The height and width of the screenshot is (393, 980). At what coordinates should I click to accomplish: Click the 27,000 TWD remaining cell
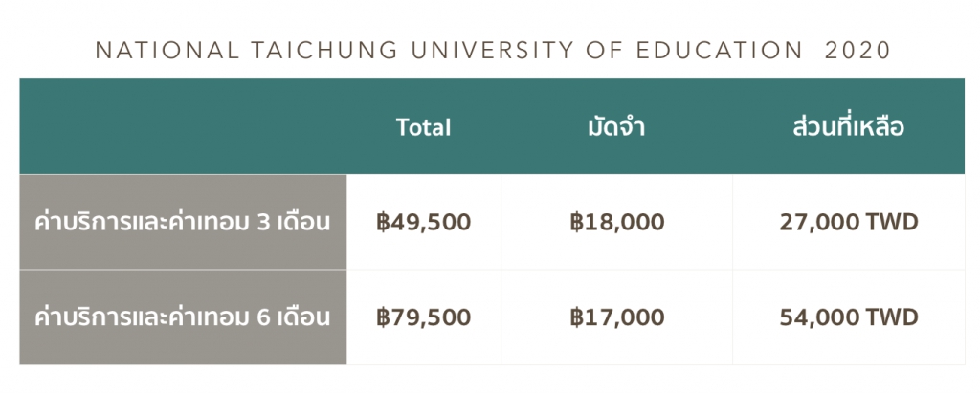click(x=849, y=222)
